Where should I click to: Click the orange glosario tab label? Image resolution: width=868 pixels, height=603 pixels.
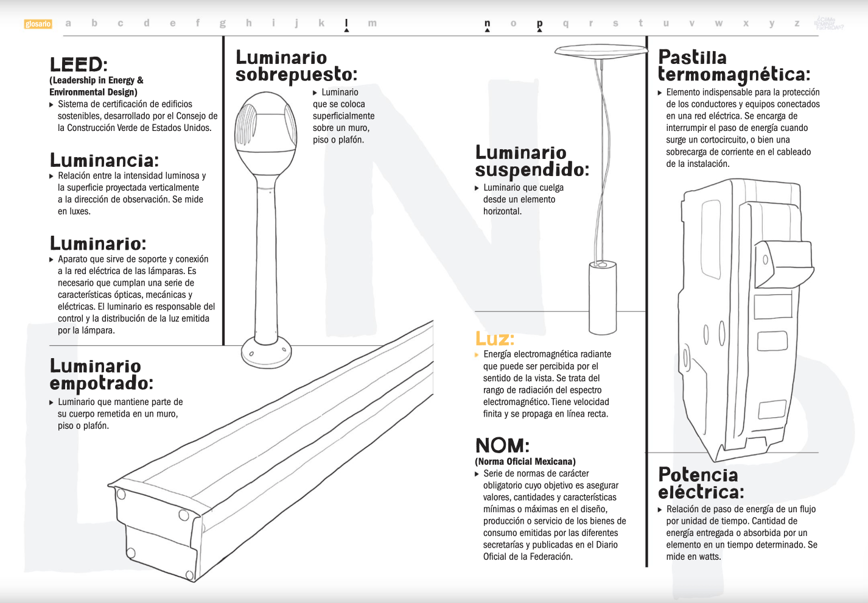click(x=38, y=24)
